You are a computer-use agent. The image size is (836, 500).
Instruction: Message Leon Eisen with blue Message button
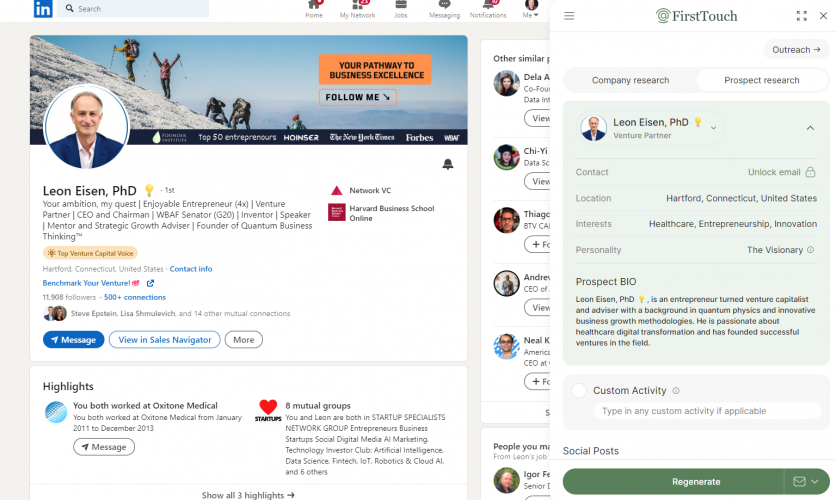[x=74, y=340]
